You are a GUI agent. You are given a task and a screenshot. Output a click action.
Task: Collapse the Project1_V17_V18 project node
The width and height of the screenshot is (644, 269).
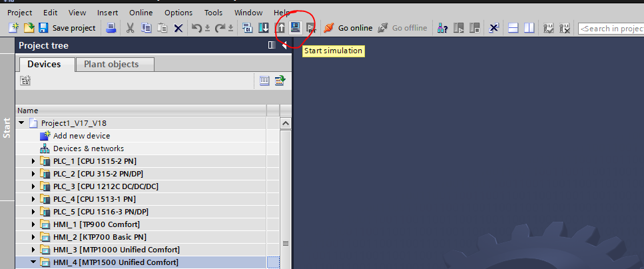coord(21,123)
